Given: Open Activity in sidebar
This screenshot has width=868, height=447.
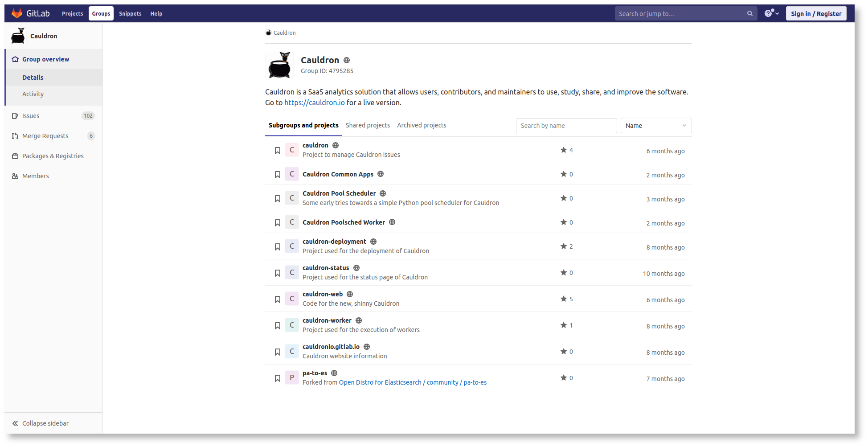Looking at the screenshot, I should (x=33, y=94).
